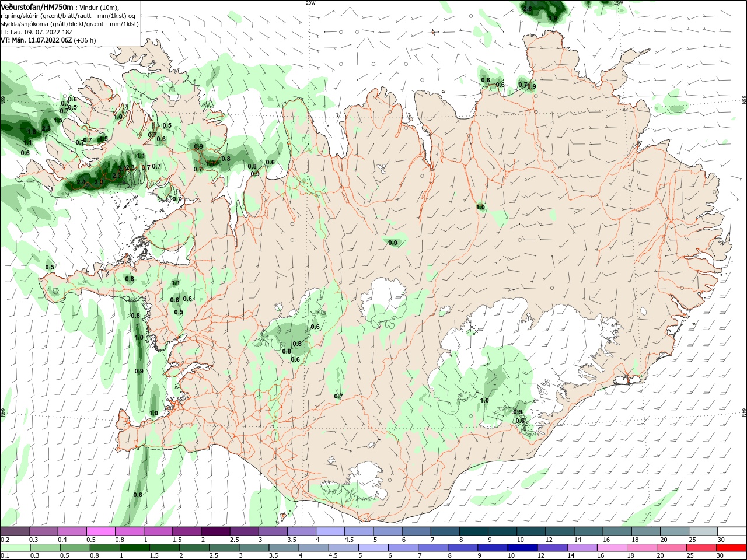The height and width of the screenshot is (560, 747).
Task: Click the 0.1 label in the bottom legend row
Action: 5,556
